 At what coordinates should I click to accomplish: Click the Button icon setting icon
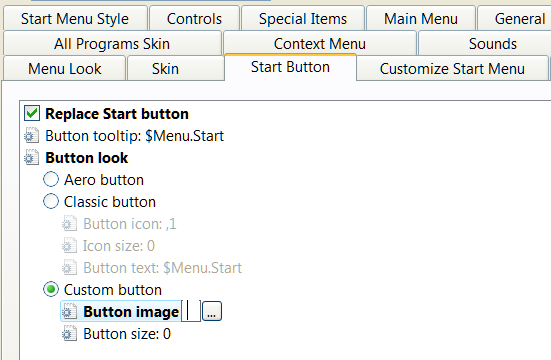coord(70,224)
